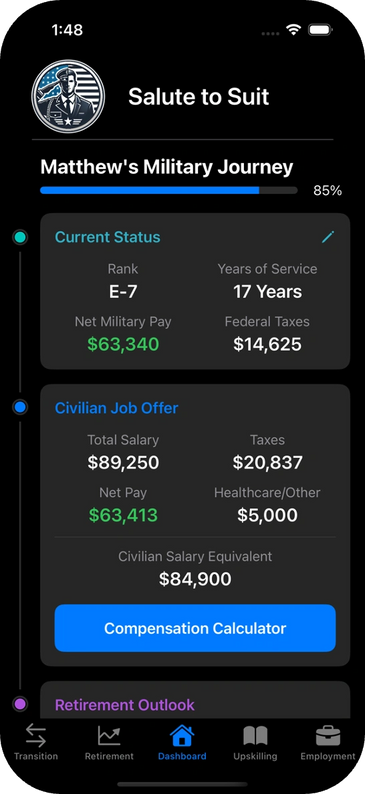Tap the $84,900 Civilian Salary Equivalent value
Screen dimensions: 365x794
[195, 579]
